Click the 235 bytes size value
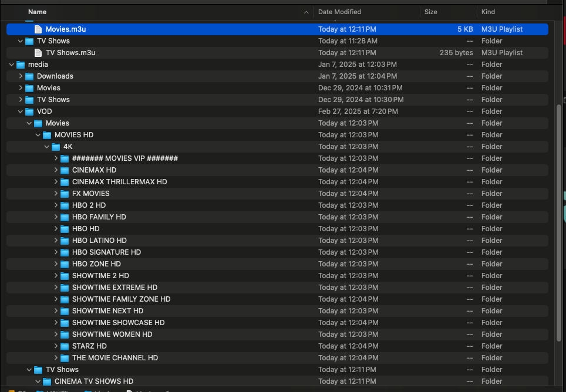The height and width of the screenshot is (392, 566). click(456, 53)
